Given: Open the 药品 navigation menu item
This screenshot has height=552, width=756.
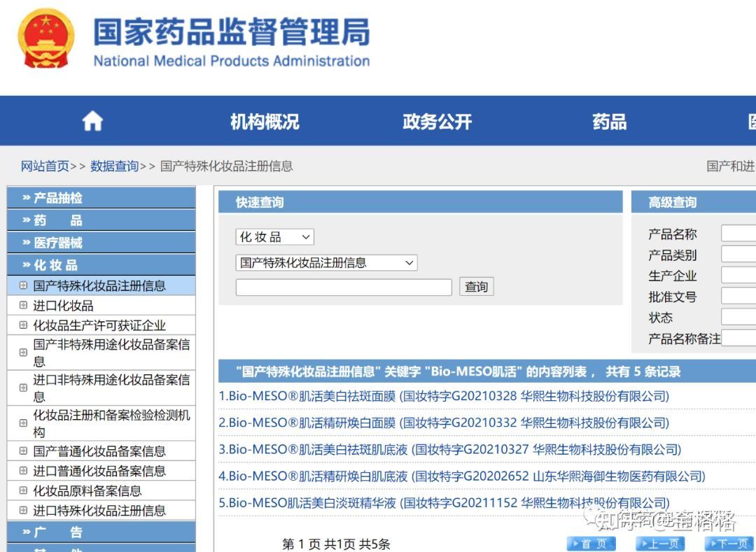Looking at the screenshot, I should pyautogui.click(x=610, y=121).
